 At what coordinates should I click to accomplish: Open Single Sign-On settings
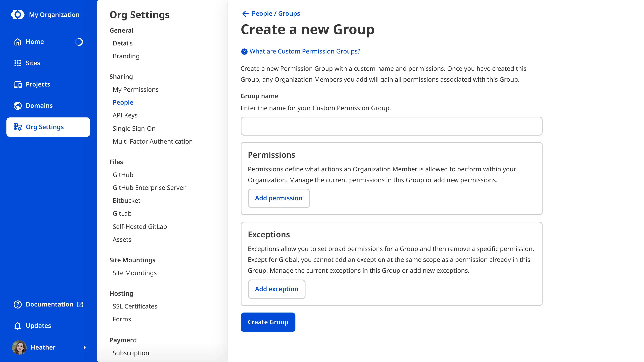tap(134, 129)
